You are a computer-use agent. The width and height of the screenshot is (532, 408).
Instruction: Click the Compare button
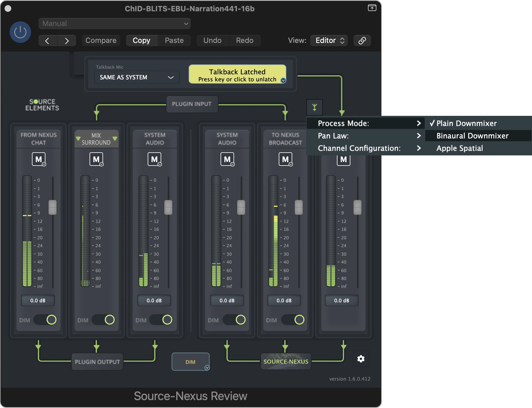[x=101, y=41]
